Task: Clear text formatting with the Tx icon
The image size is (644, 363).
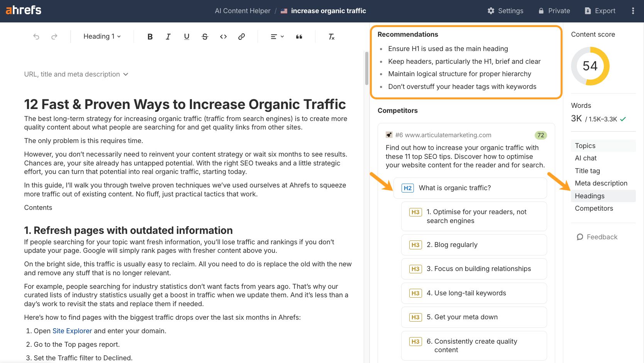Action: click(x=331, y=36)
